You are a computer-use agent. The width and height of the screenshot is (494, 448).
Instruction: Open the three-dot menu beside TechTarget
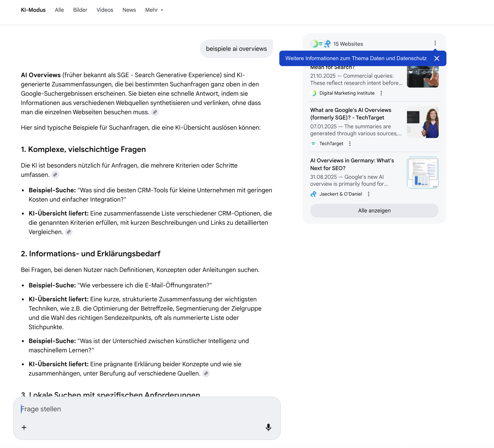click(350, 144)
